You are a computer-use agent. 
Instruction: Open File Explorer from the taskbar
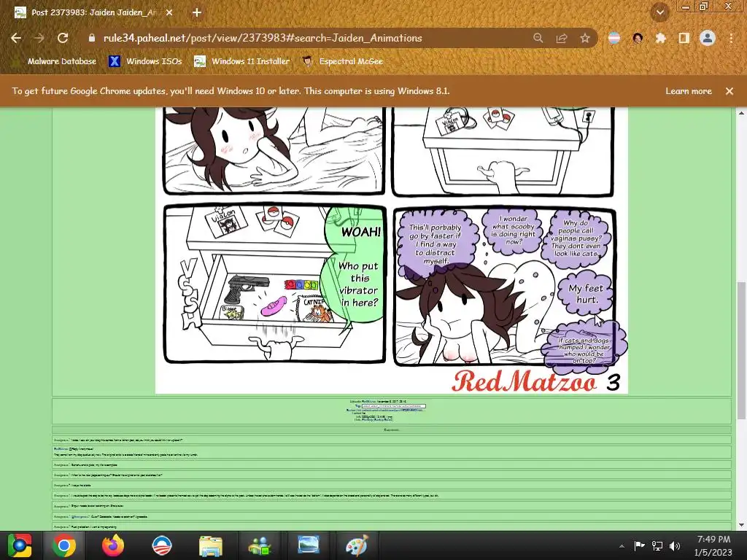tap(211, 545)
